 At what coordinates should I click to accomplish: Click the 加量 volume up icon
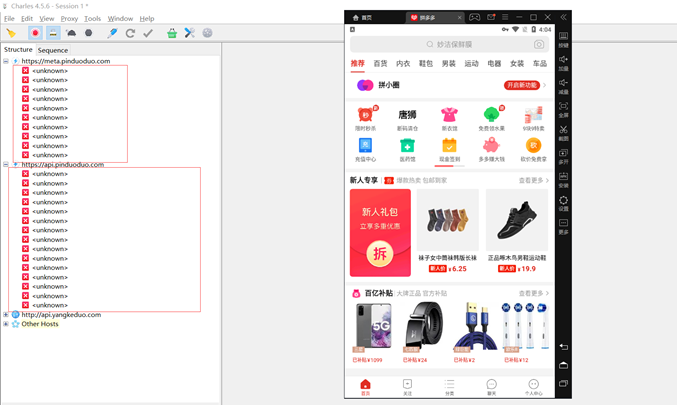[x=563, y=63]
